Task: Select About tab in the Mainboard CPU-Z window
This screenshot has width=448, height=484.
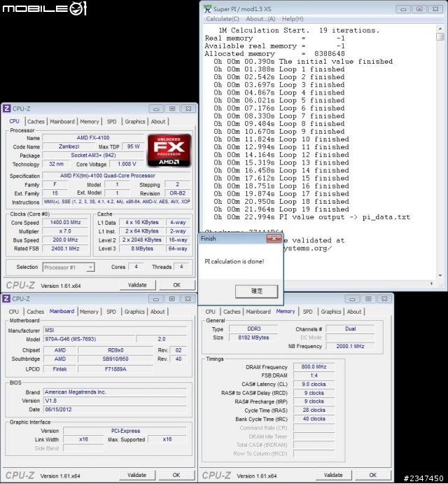Action: (157, 312)
